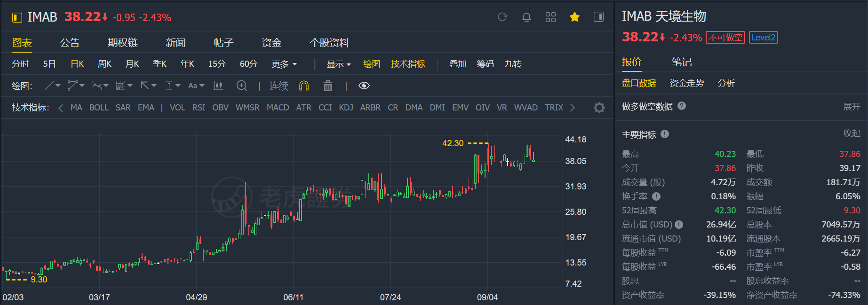This screenshot has width=868, height=305.
Task: Open the multi-window grid layout
Action: pyautogui.click(x=550, y=17)
